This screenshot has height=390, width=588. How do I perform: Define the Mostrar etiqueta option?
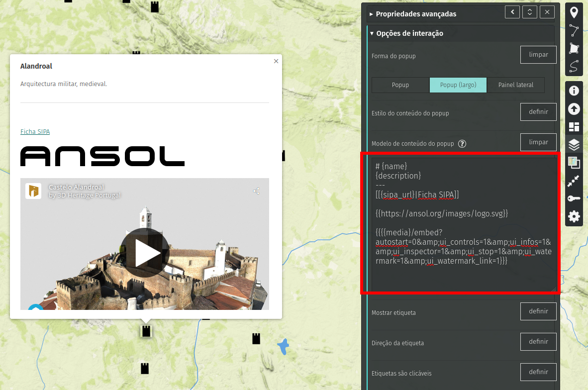(538, 311)
